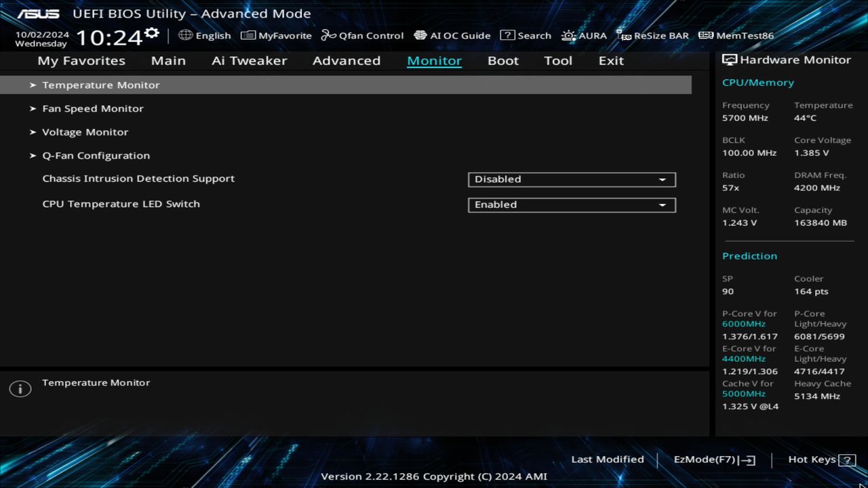Switch to the Ai Tweaker tab

pyautogui.click(x=249, y=60)
